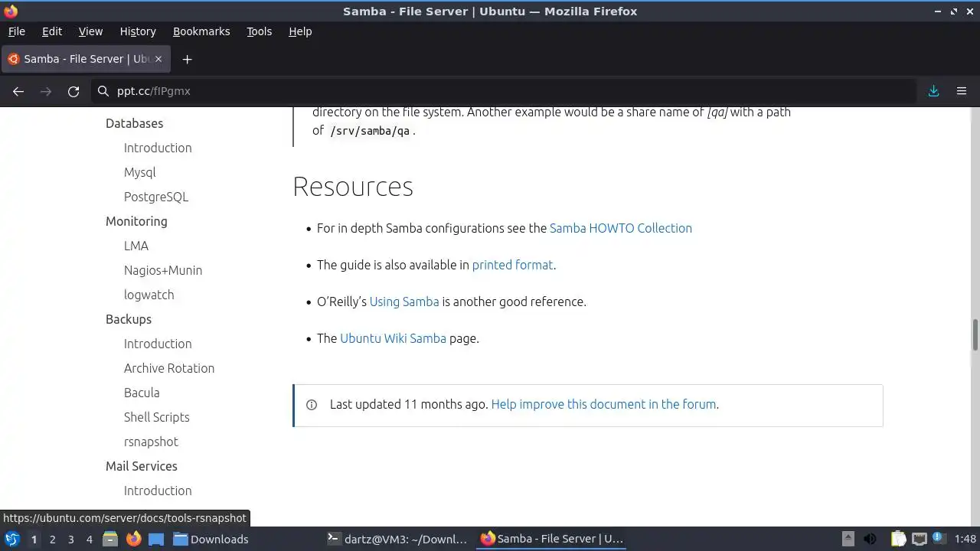The width and height of the screenshot is (980, 551).
Task: Open the Edit menu
Action: pos(52,31)
